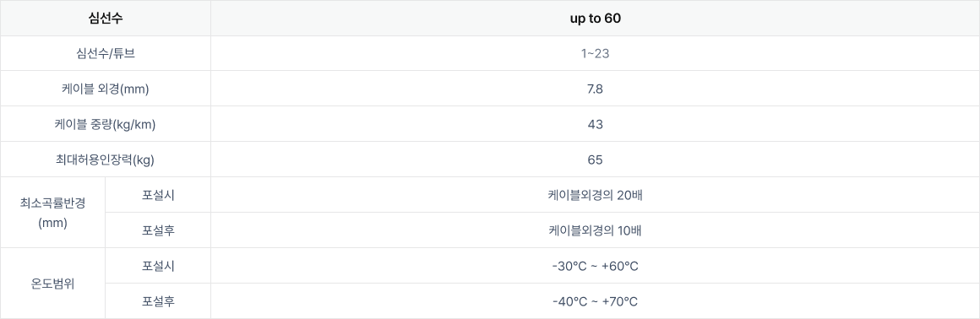Click the 케이블 중량(kg/km) label
Screen dimensions: 980x319
tap(105, 124)
